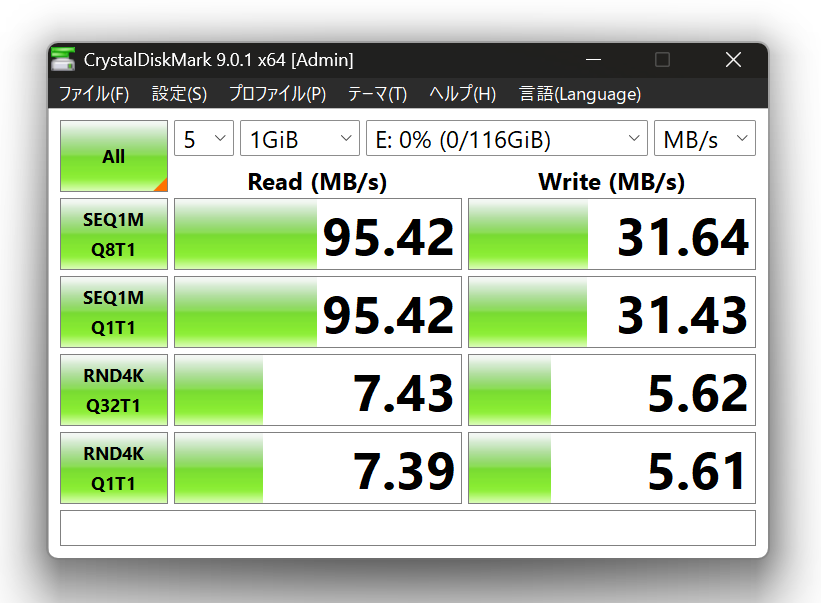Open the unit dropdown showing MB/s

tap(705, 138)
